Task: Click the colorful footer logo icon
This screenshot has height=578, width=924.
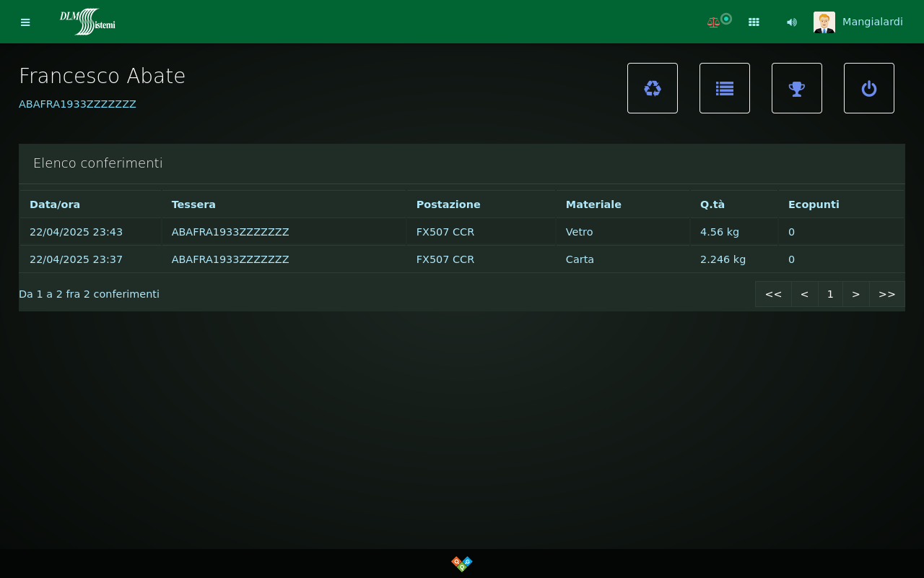Action: (x=462, y=563)
